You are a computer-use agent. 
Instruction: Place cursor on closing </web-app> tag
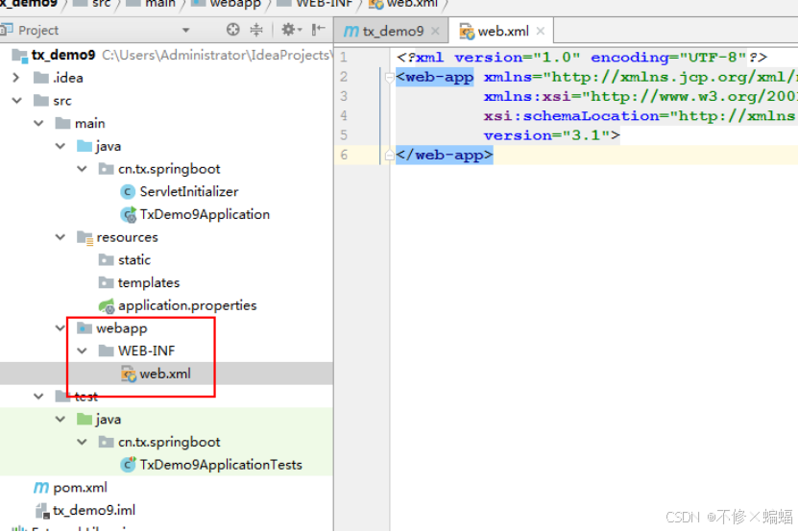click(x=444, y=155)
